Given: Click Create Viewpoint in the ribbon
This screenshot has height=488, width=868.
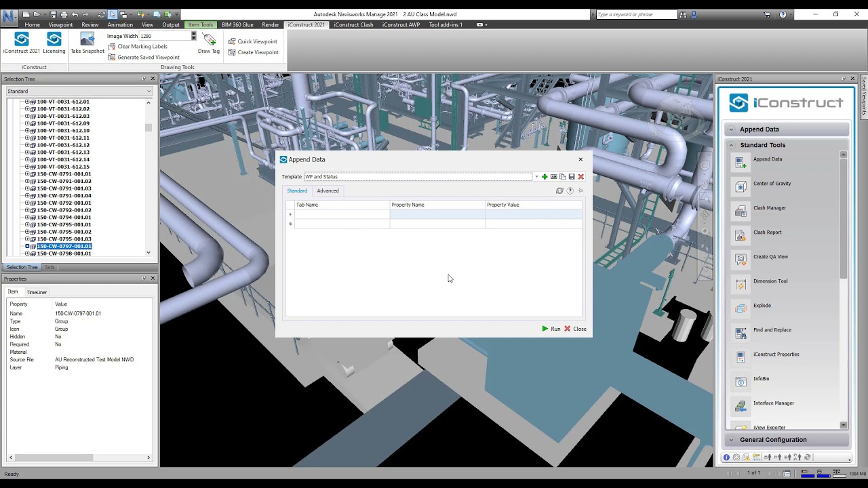Looking at the screenshot, I should [x=253, y=52].
